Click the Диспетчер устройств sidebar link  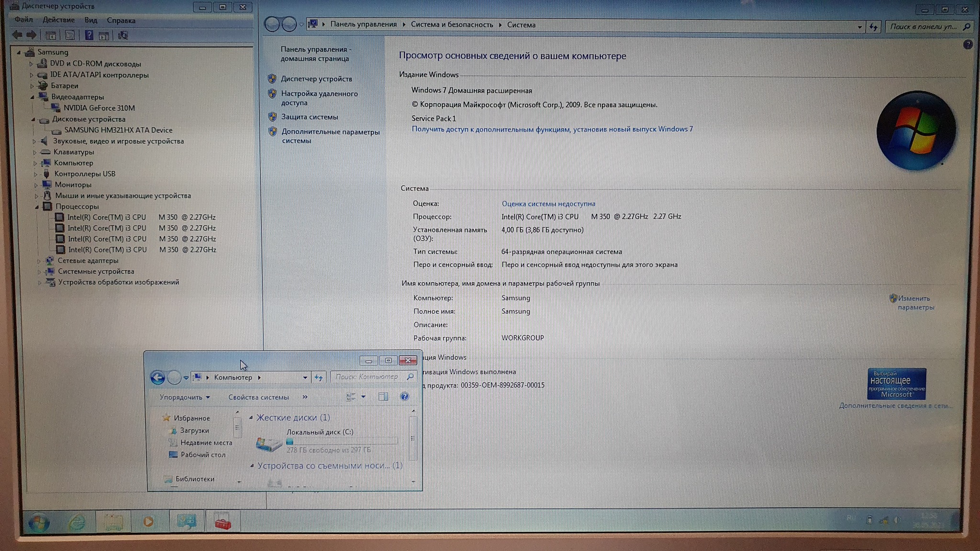[316, 79]
